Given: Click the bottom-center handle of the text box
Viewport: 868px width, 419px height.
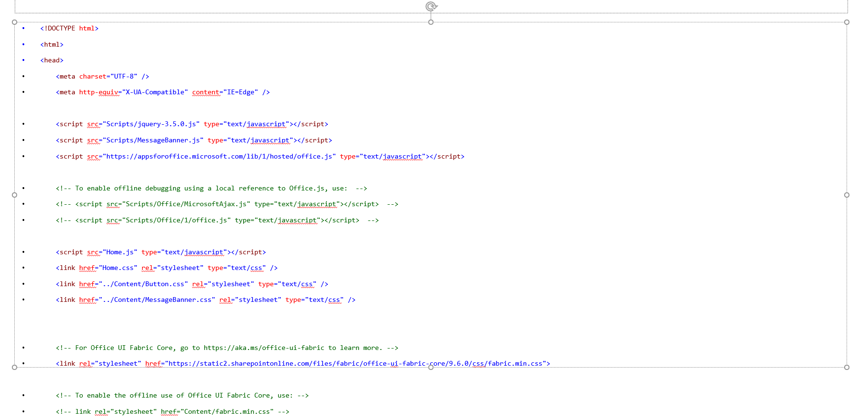Looking at the screenshot, I should click(431, 367).
